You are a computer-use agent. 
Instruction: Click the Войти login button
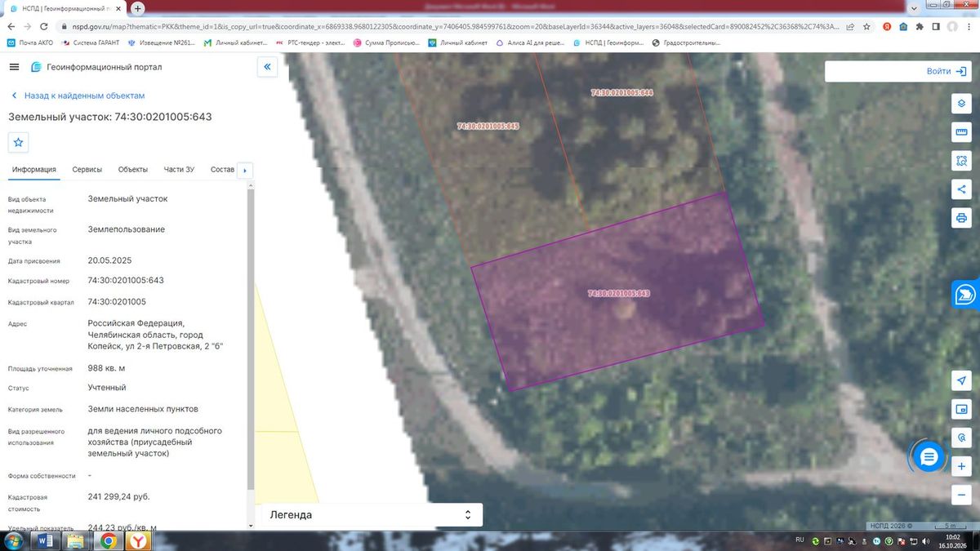[947, 71]
